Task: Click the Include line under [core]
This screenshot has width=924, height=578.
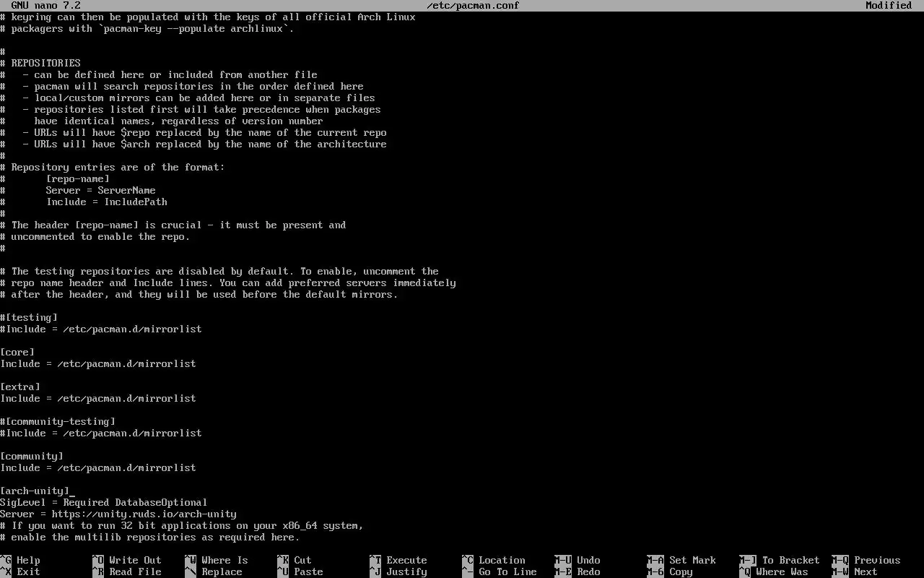Action: 98,363
